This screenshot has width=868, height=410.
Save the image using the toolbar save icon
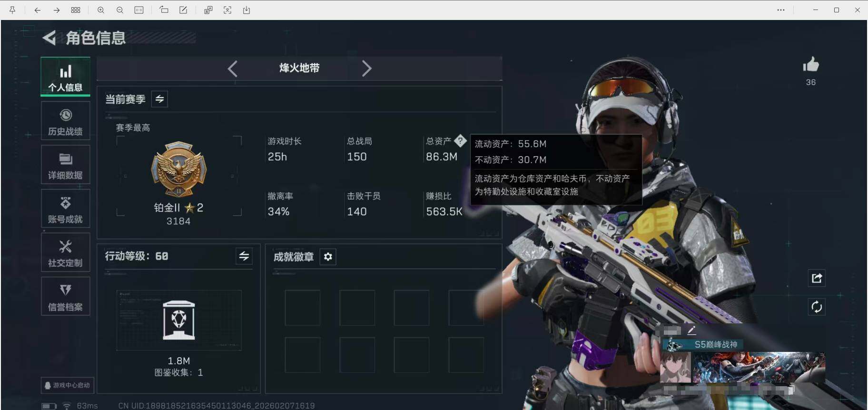(247, 10)
